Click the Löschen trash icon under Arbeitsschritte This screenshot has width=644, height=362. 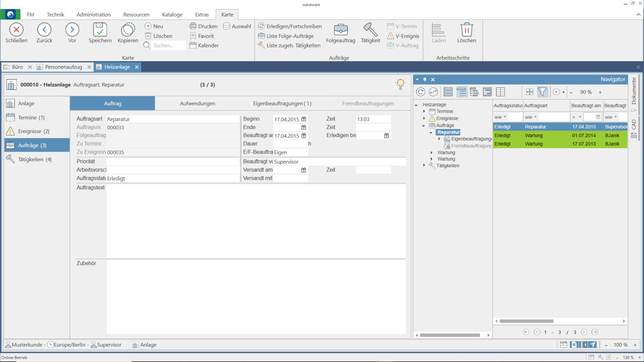466,30
